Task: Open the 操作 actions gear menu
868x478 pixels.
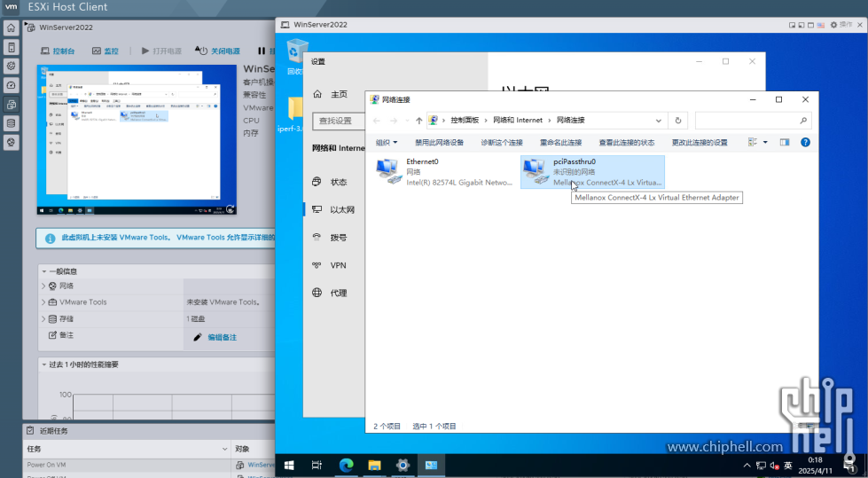Action: click(x=841, y=25)
